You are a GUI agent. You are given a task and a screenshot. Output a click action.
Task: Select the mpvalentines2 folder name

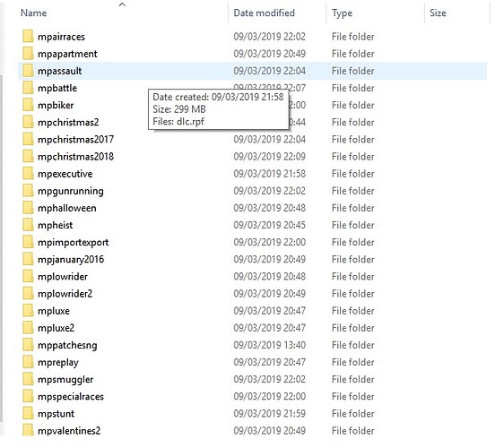[69, 431]
